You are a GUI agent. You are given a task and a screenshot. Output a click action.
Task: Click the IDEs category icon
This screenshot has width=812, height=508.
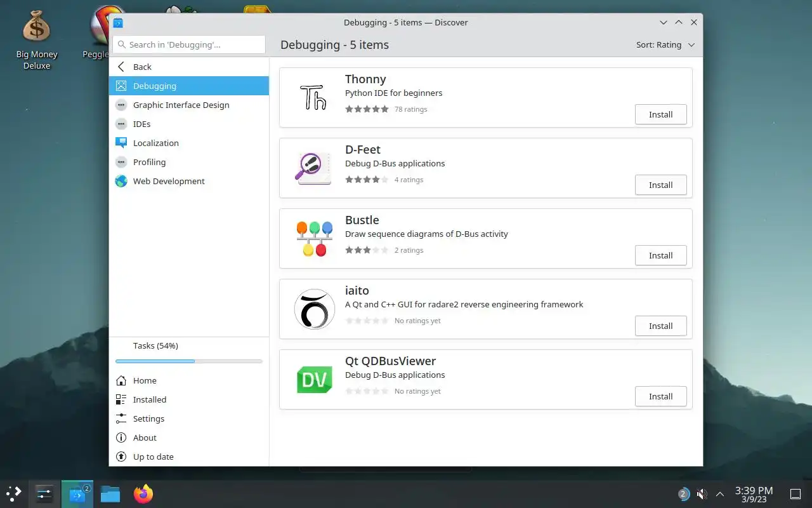(x=121, y=124)
